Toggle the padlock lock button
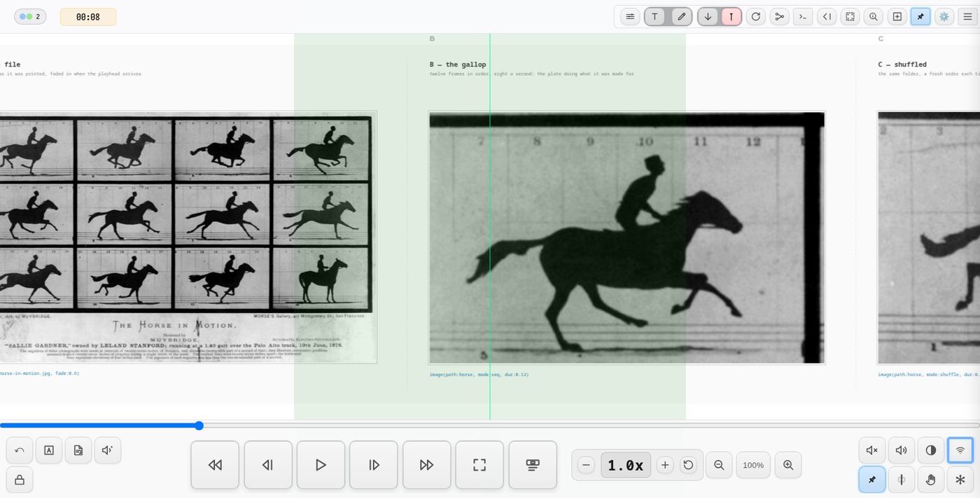The image size is (980, 498). (x=20, y=480)
